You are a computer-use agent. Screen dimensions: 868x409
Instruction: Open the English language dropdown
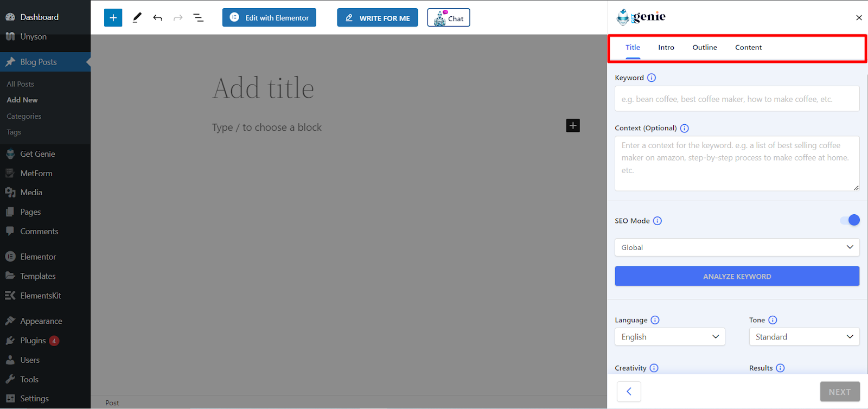(669, 337)
